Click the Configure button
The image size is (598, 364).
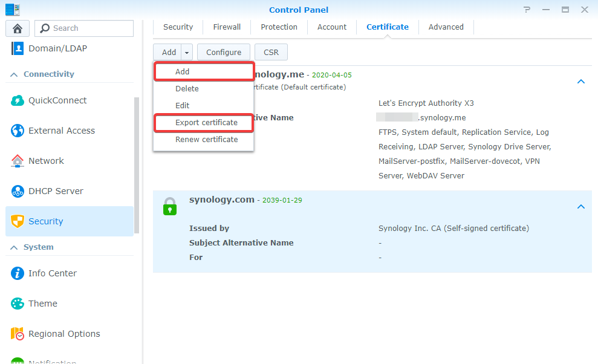click(x=224, y=52)
